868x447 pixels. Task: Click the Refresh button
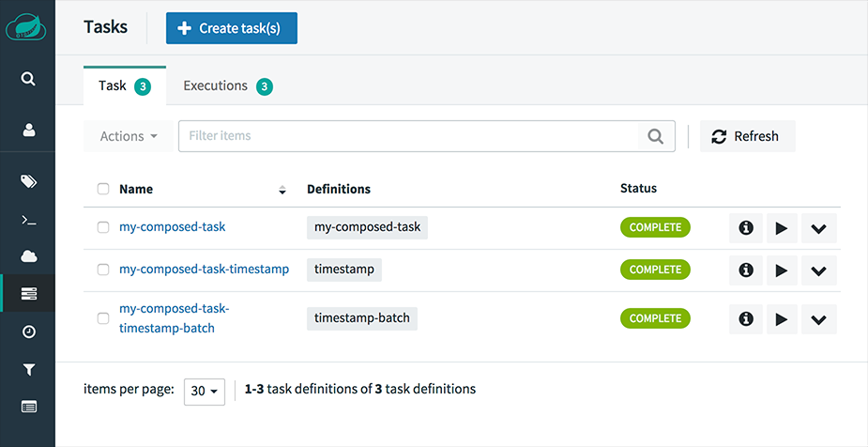747,136
